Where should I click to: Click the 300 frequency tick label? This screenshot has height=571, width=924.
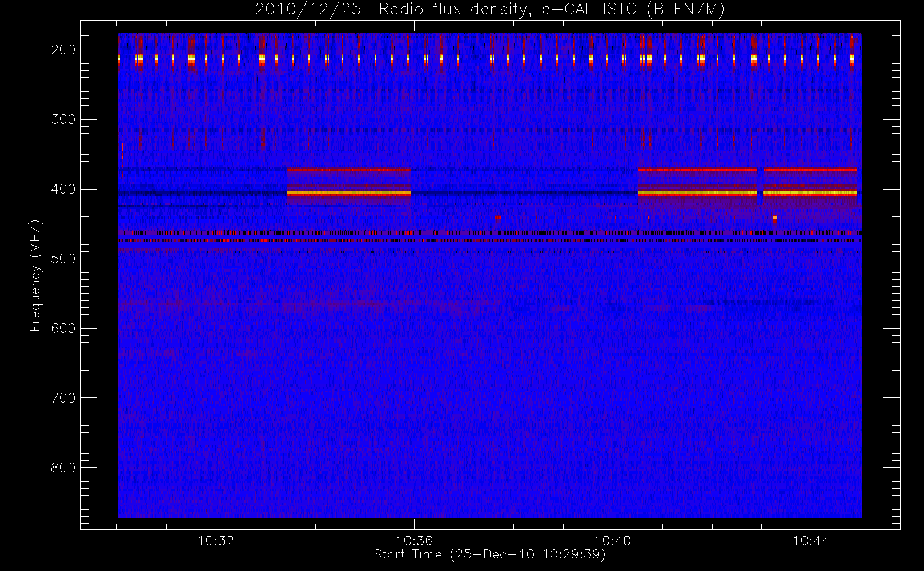click(63, 119)
